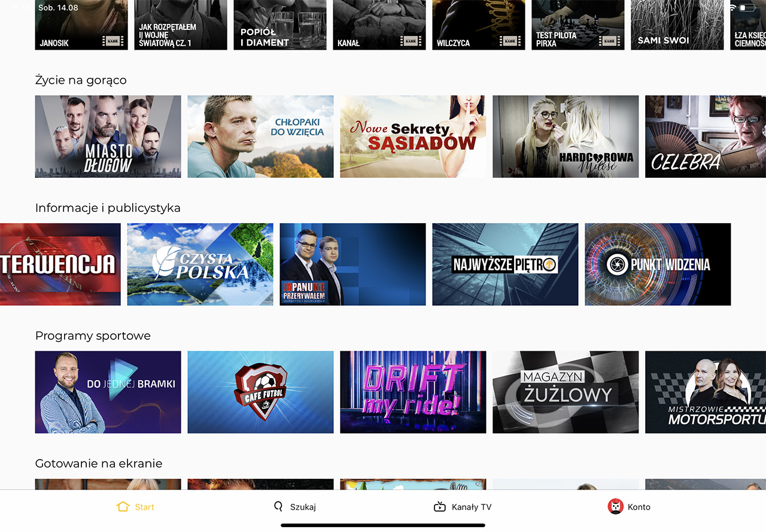Select the Chłopaki do wzięcia thumbnail
This screenshot has height=532, width=766.
[260, 136]
